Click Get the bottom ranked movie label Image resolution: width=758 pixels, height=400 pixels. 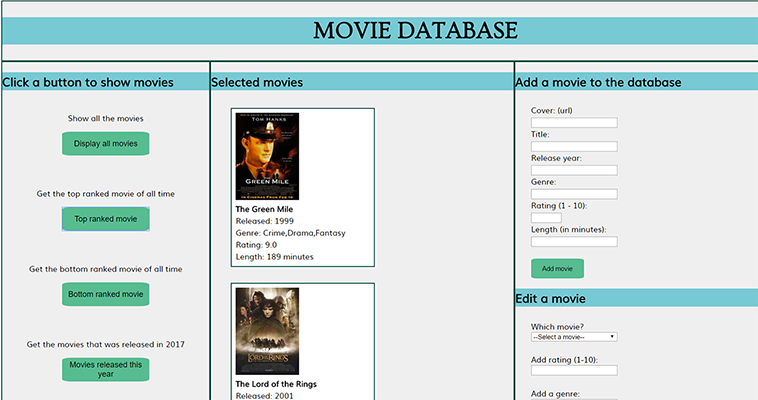tap(105, 269)
